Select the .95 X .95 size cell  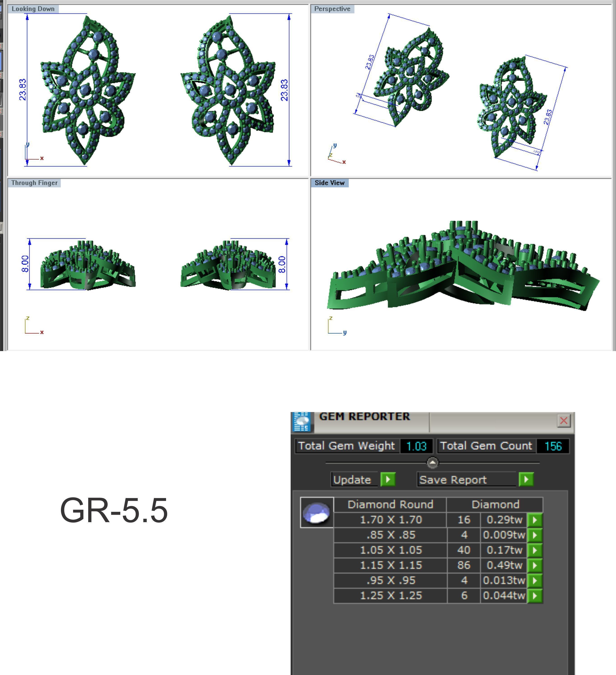click(391, 581)
